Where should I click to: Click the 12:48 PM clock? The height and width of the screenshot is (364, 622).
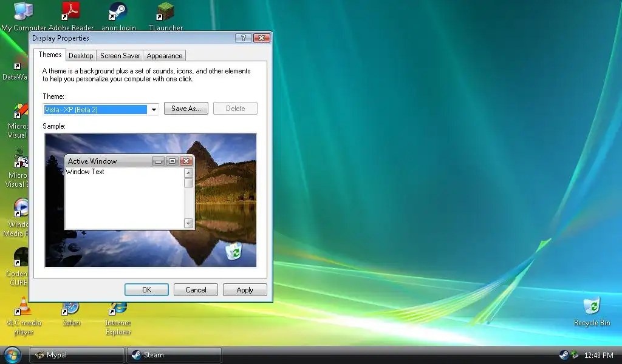point(598,356)
